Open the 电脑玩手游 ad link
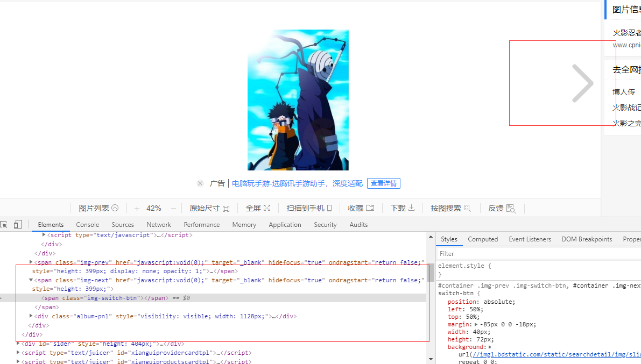 297,183
